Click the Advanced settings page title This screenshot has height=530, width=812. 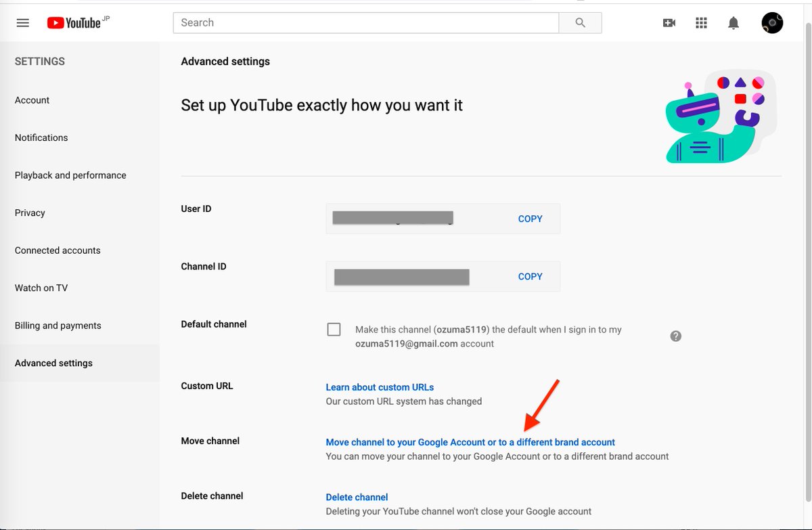pyautogui.click(x=225, y=62)
